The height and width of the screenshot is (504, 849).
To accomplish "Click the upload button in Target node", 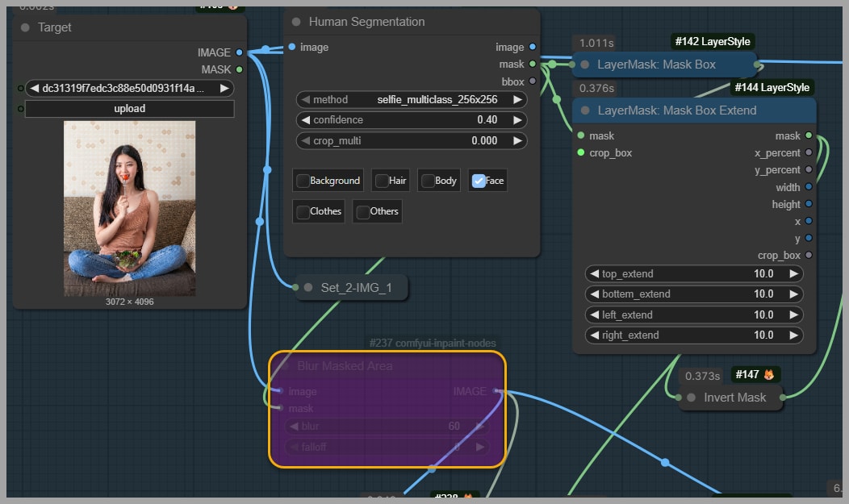I will tap(129, 109).
